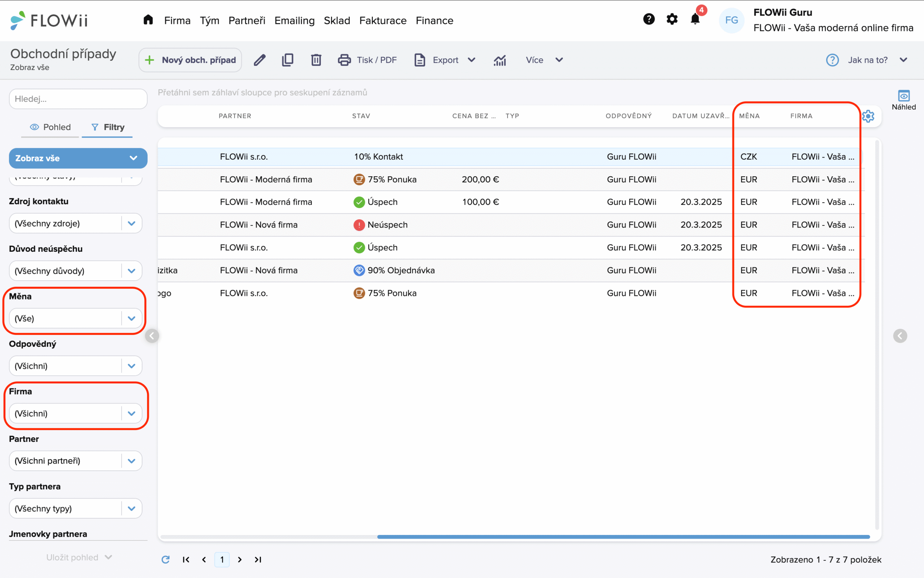The width and height of the screenshot is (924, 578).
Task: Refresh the table list
Action: (165, 559)
